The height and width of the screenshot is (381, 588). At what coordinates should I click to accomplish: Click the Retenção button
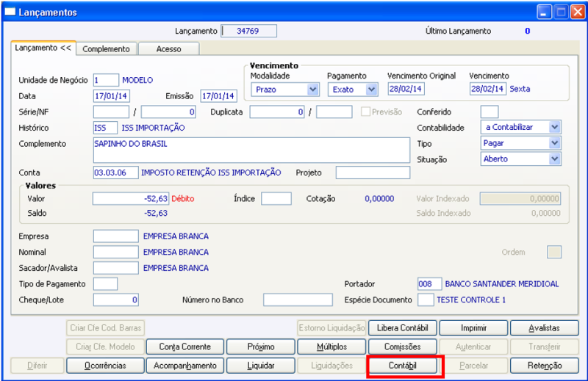pos(544,366)
